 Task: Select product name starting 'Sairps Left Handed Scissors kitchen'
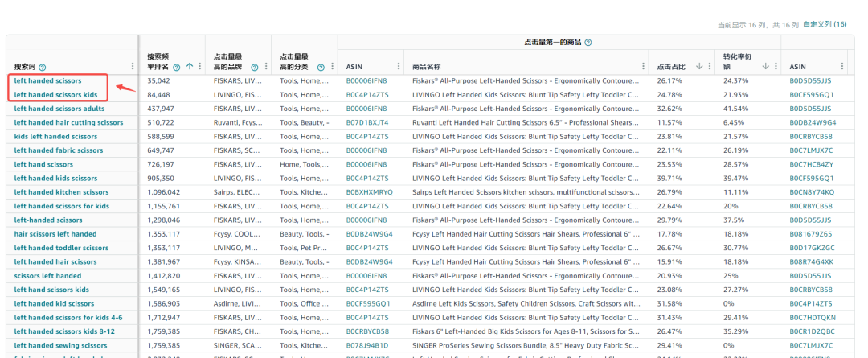click(x=526, y=192)
